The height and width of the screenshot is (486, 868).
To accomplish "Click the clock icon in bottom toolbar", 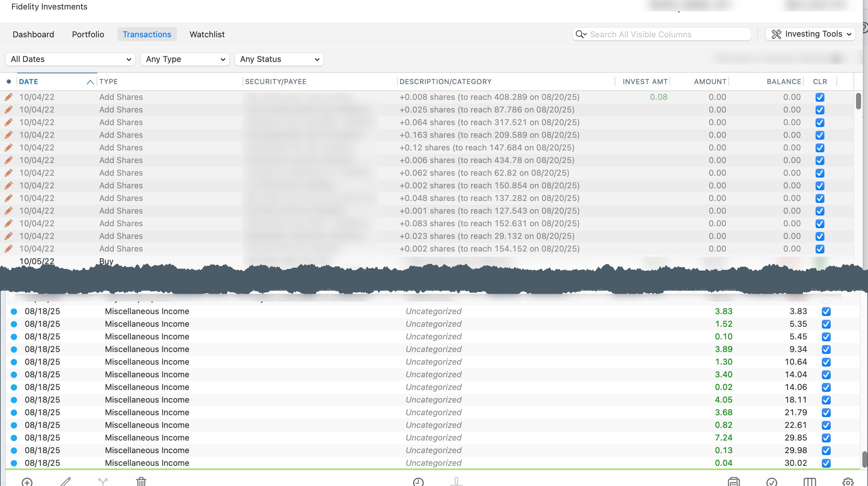I will click(418, 482).
